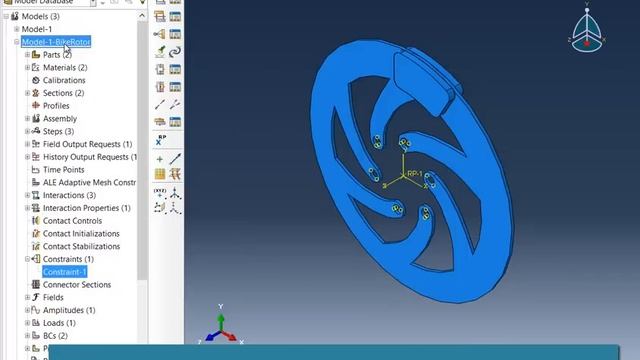Select the Create Datum Axis tool
This screenshot has width=640, height=360.
pyautogui.click(x=175, y=193)
